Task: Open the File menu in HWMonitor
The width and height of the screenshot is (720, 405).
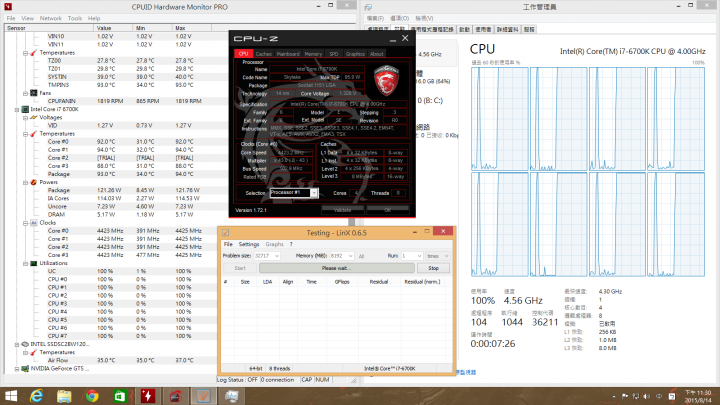Action: click(11, 18)
